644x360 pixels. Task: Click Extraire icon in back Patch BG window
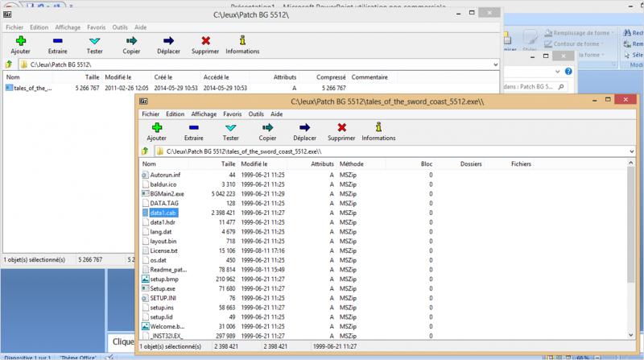tap(57, 41)
